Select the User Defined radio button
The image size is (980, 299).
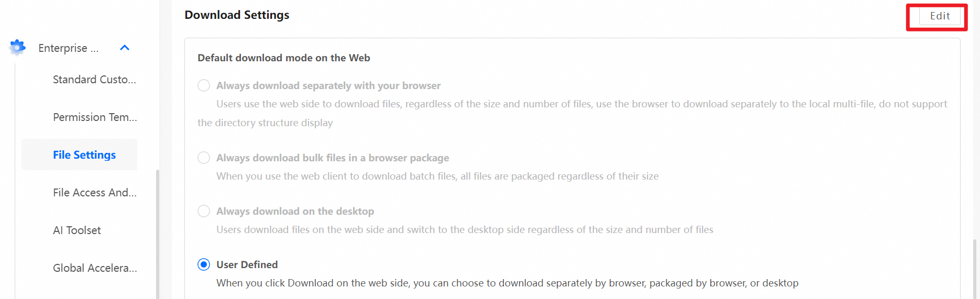(204, 264)
